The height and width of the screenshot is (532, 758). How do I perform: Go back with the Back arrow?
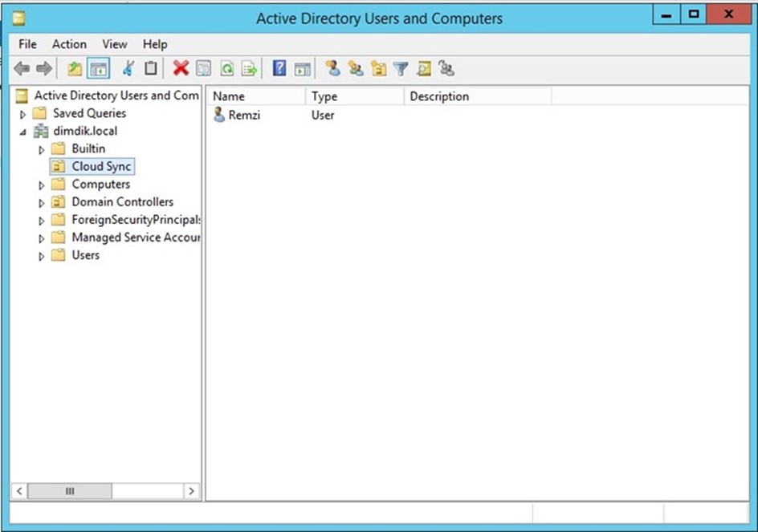click(x=22, y=69)
